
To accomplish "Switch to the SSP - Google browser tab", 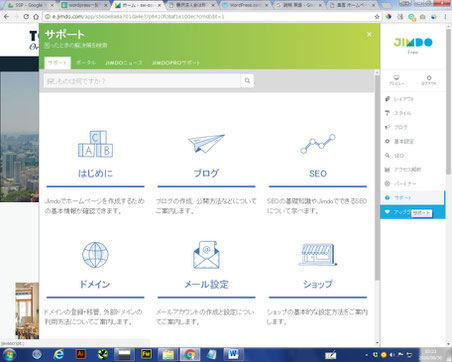I will pyautogui.click(x=31, y=5).
